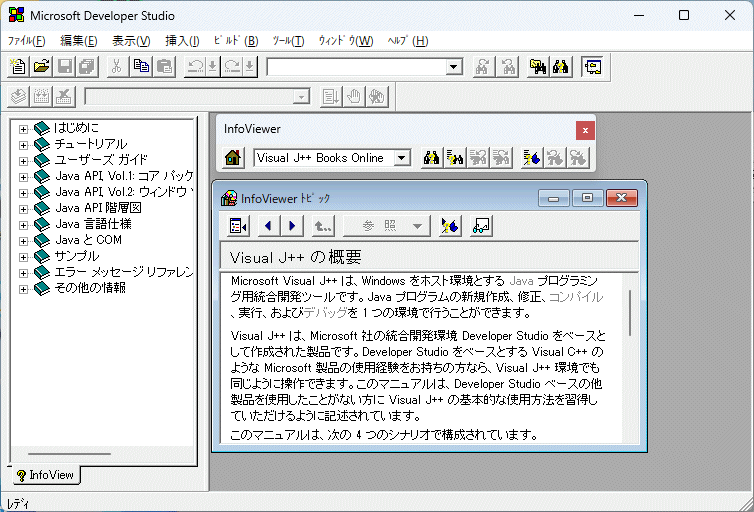Viewport: 754px width, 512px height.
Task: Select the InfoView tab at panel bottom
Action: (46, 475)
